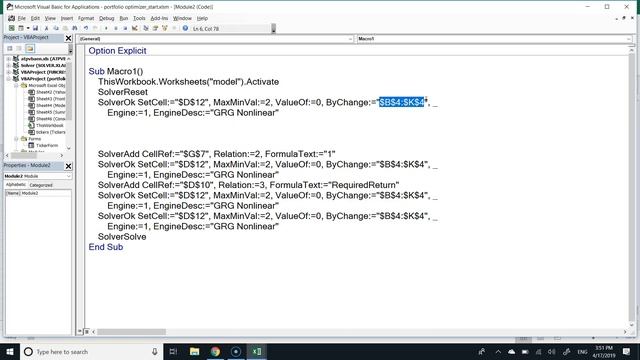Viewport: 640px width, 360px height.
Task: Expand the VBAProject (FUNCRES) project node
Action: pos(8,72)
